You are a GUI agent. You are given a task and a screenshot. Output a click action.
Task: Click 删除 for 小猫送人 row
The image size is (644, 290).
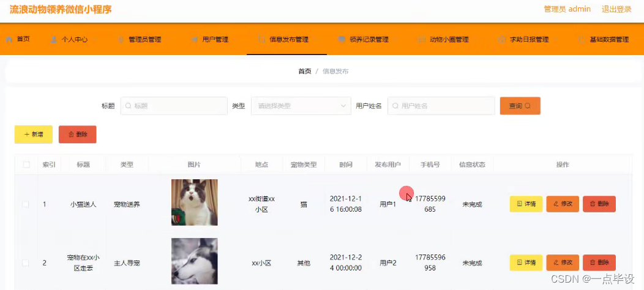pyautogui.click(x=599, y=204)
